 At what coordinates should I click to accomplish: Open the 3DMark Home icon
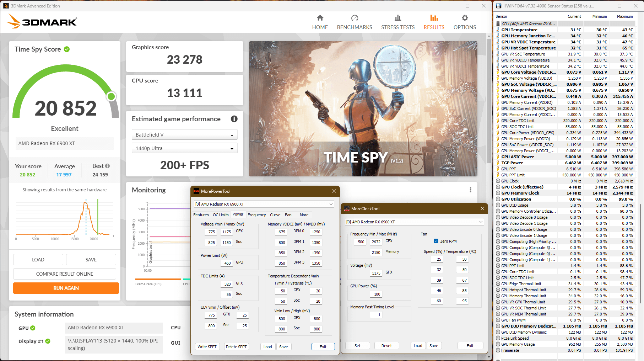pyautogui.click(x=320, y=18)
